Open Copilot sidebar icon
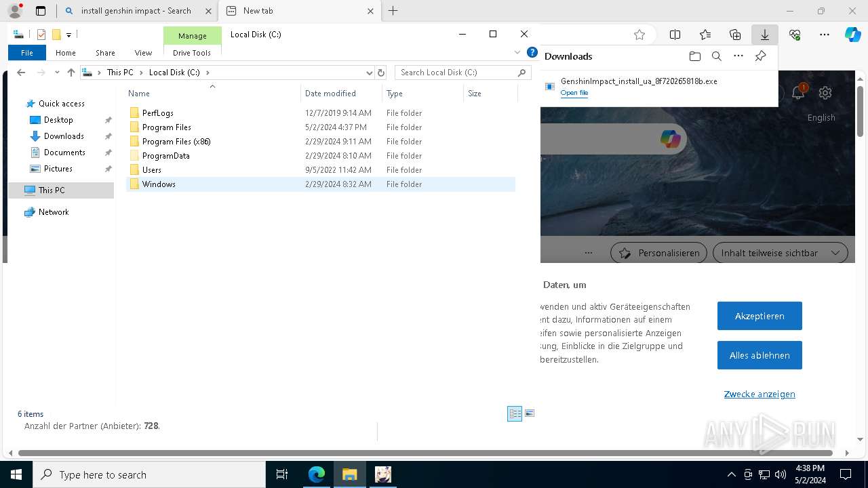868x488 pixels. point(853,35)
